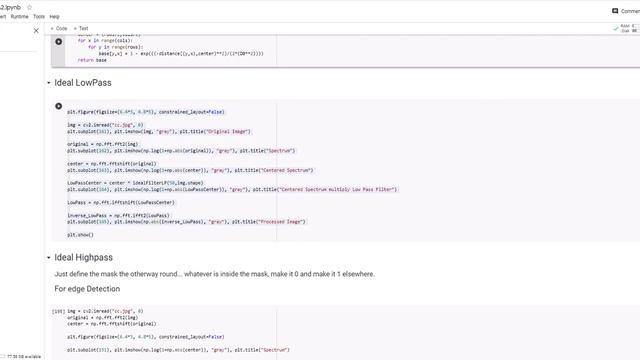640x360 pixels.
Task: Open the Runtime menu
Action: 20,17
